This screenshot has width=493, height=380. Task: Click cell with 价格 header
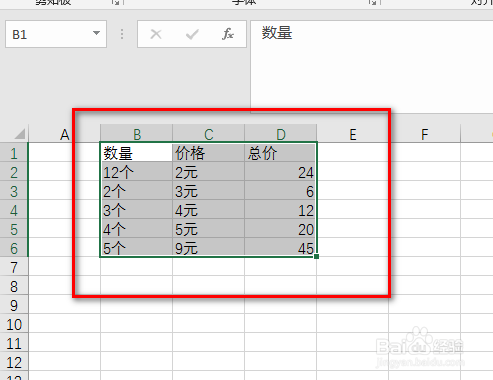pyautogui.click(x=208, y=153)
